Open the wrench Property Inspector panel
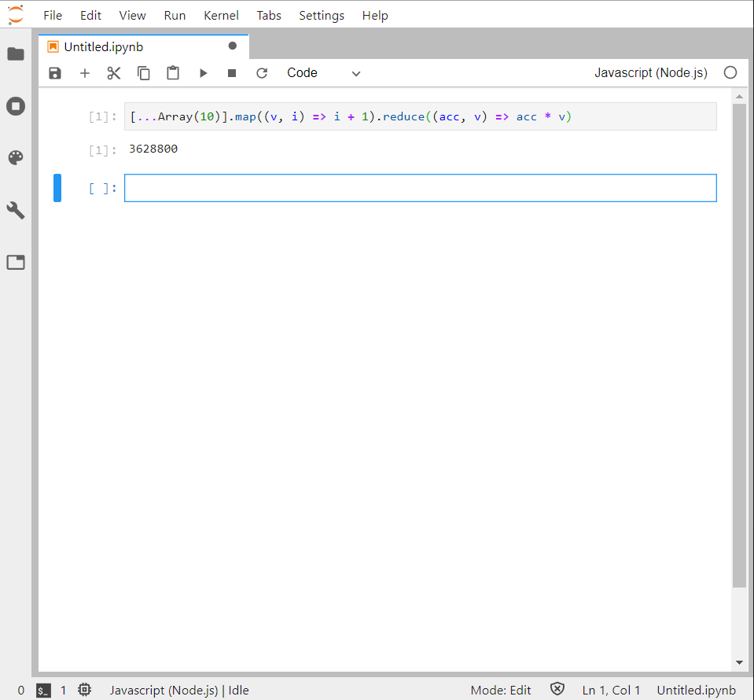 (x=16, y=210)
